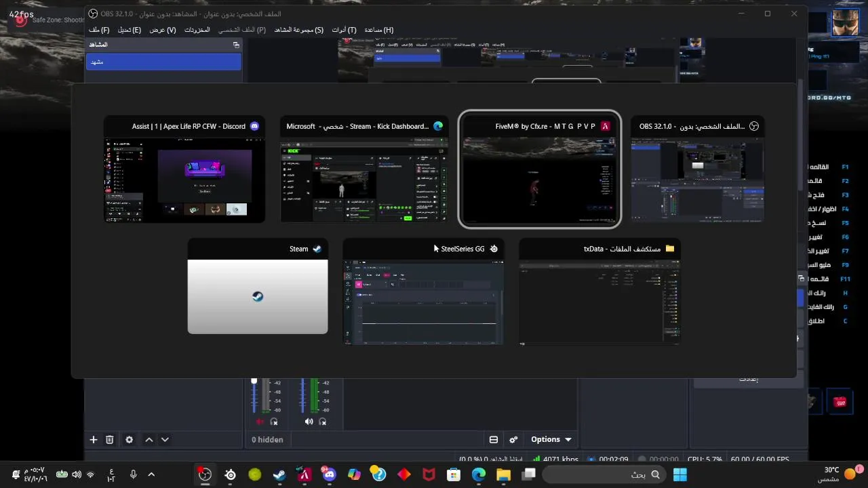868x488 pixels.
Task: Switch to the txData file explorer thumbnail
Action: tap(599, 292)
